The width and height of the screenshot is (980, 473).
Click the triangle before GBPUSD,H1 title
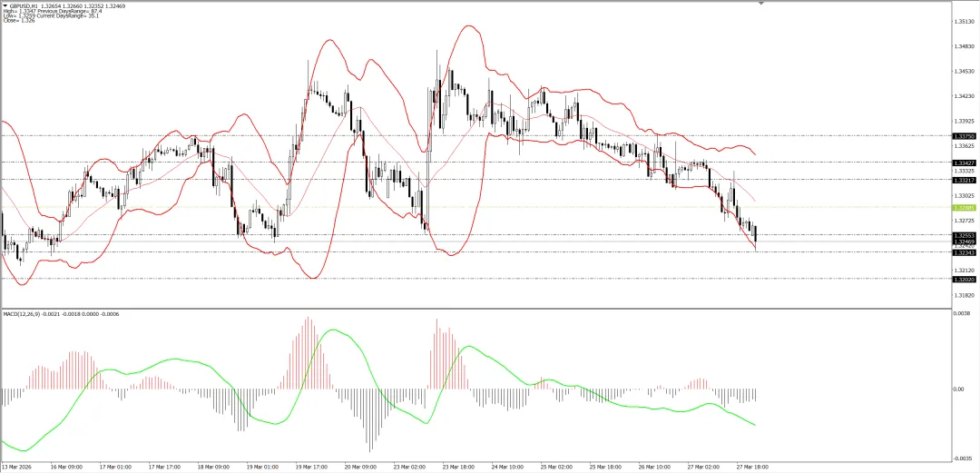pyautogui.click(x=5, y=5)
